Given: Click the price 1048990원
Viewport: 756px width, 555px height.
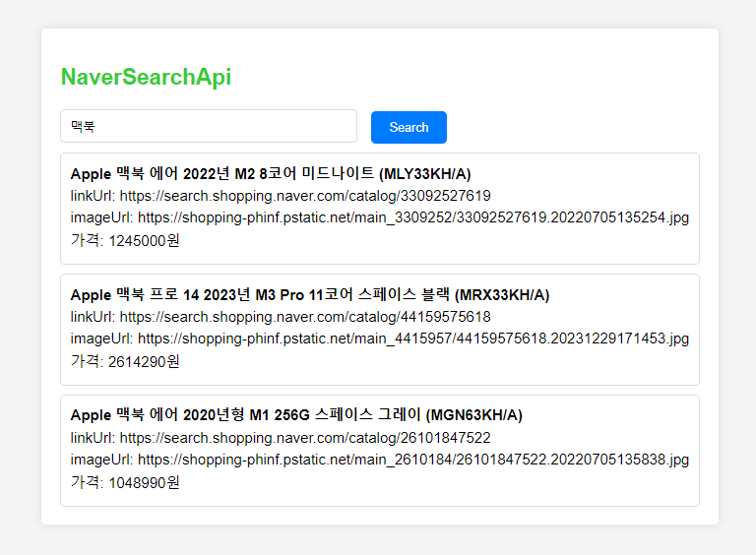Looking at the screenshot, I should click(x=125, y=482).
